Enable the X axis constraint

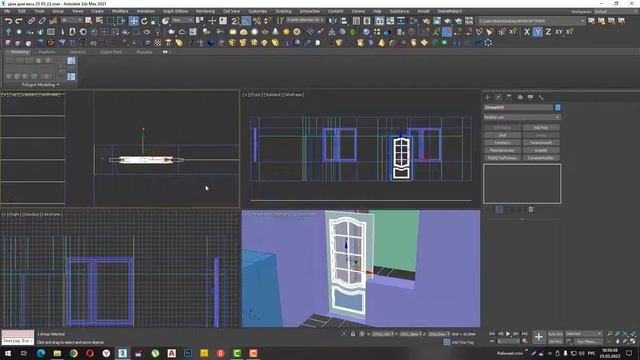point(527,32)
